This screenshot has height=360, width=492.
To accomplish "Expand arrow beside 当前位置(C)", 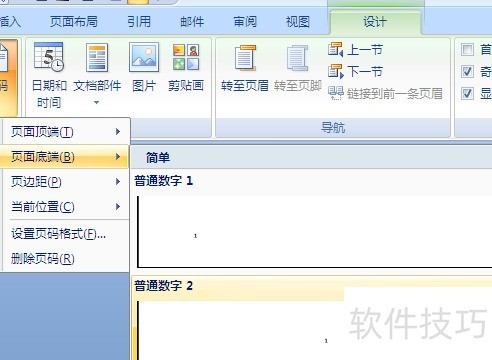I will click(x=118, y=207).
